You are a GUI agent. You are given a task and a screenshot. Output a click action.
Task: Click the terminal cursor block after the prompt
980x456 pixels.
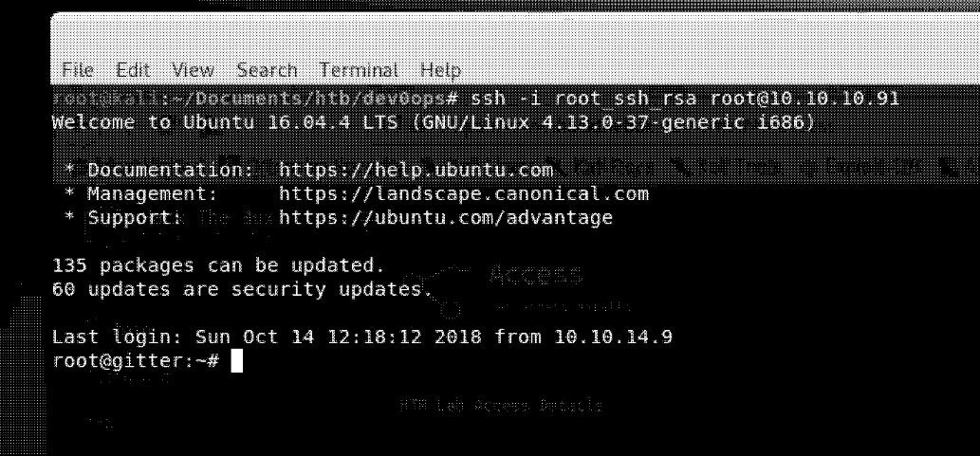(x=237, y=362)
